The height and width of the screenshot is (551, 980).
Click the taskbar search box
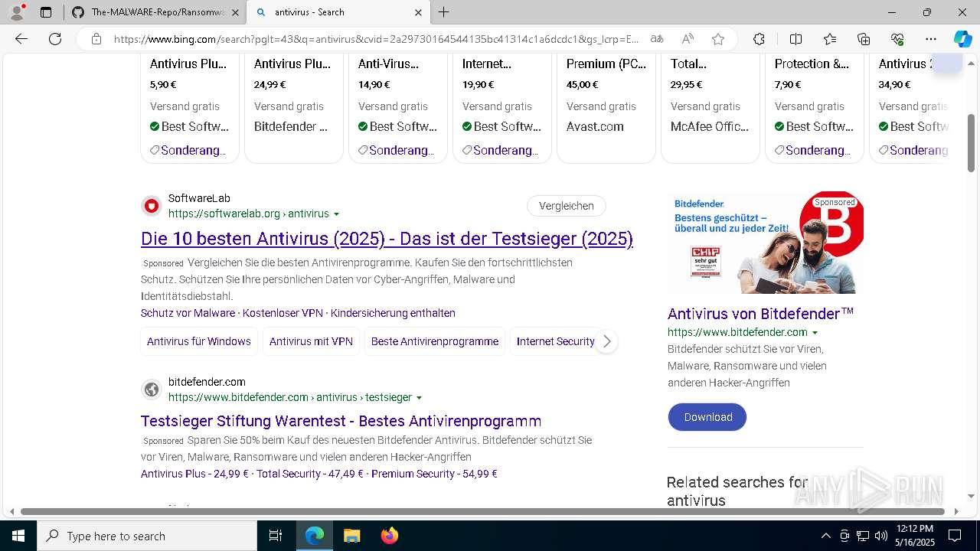point(147,536)
